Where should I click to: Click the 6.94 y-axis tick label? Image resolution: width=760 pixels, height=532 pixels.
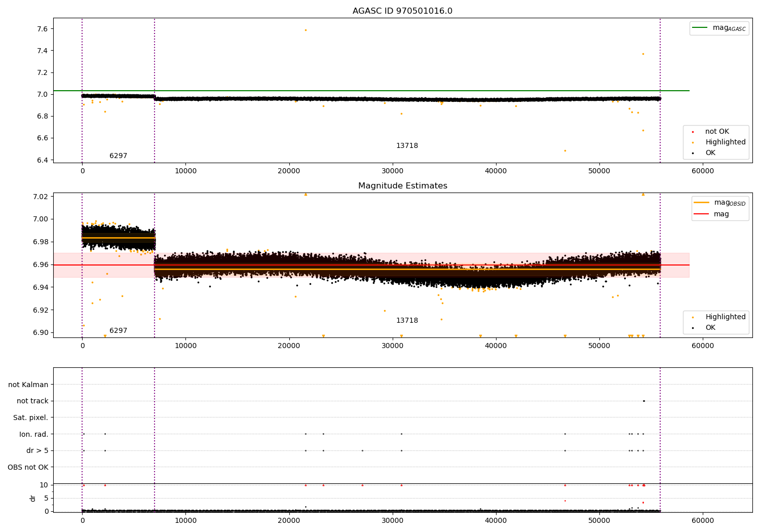(x=40, y=287)
